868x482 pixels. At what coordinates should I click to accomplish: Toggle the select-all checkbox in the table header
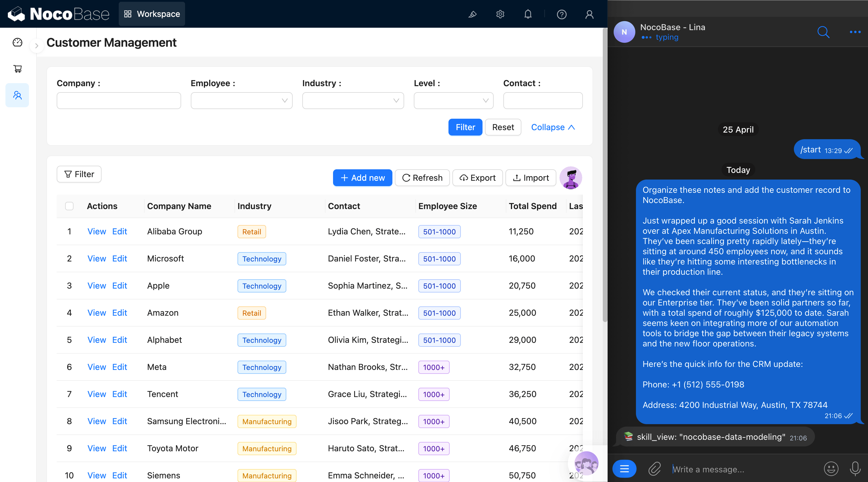tap(69, 206)
